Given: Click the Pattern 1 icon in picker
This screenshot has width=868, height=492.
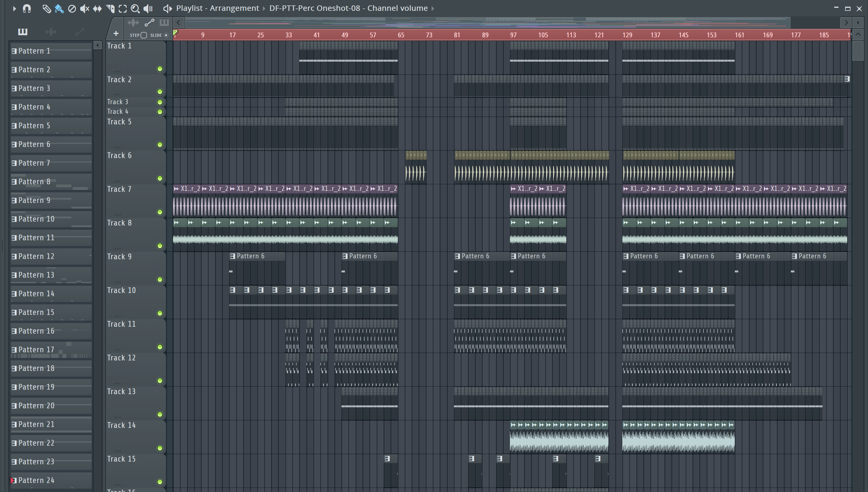Looking at the screenshot, I should (14, 51).
